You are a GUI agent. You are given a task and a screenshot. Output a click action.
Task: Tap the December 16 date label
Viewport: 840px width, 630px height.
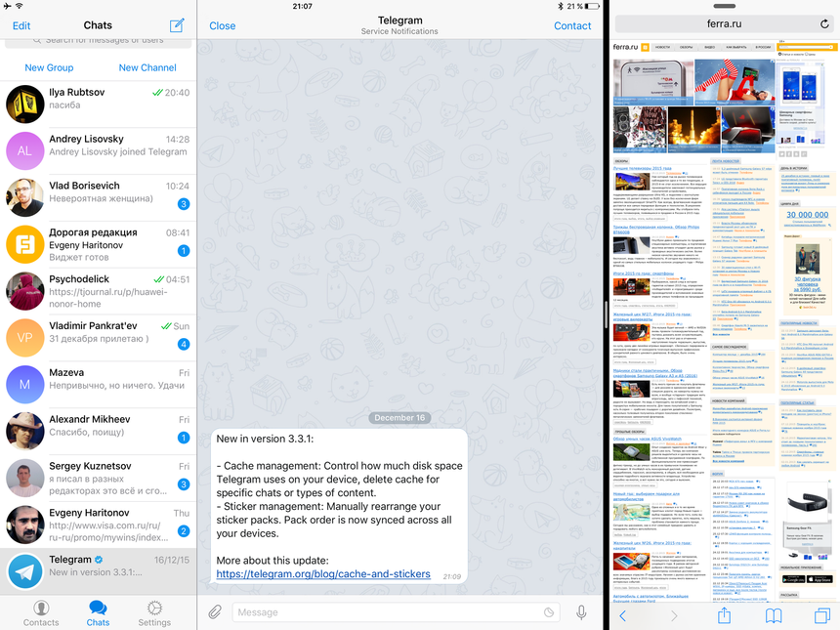coord(399,418)
